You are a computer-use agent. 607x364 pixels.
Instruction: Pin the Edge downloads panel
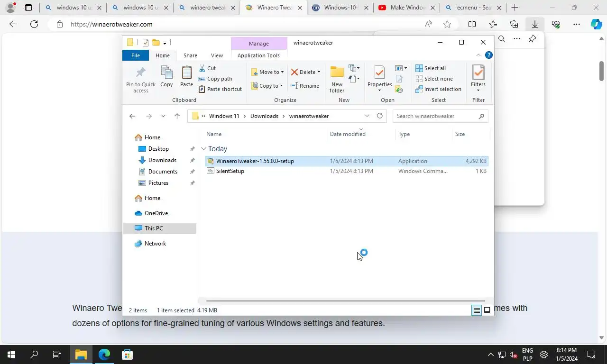coord(532,39)
